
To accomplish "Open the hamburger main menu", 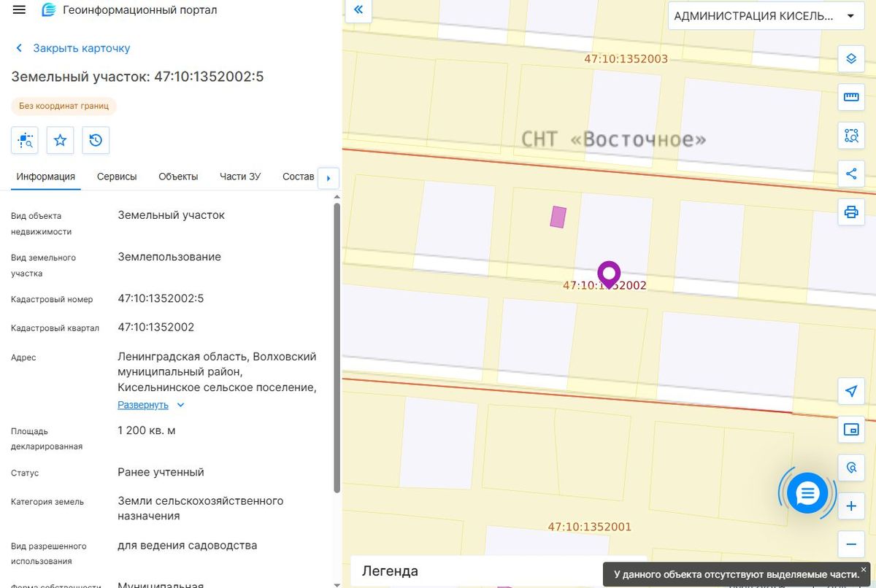I will (x=19, y=10).
